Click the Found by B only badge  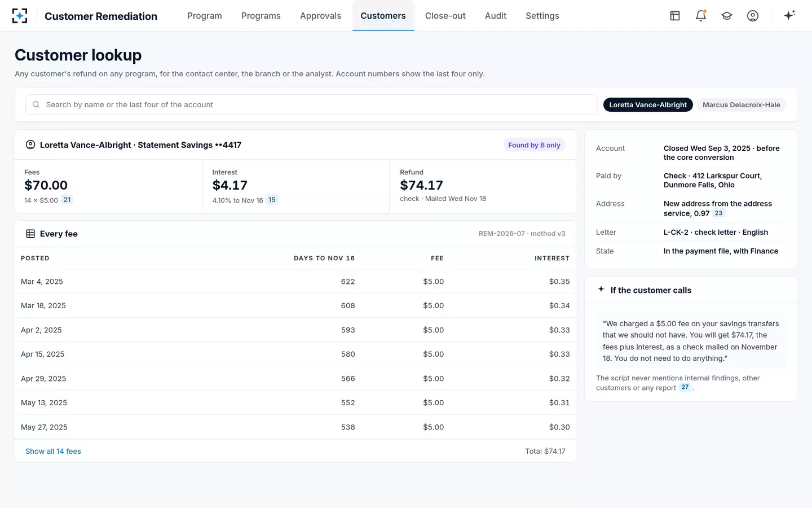(x=534, y=145)
